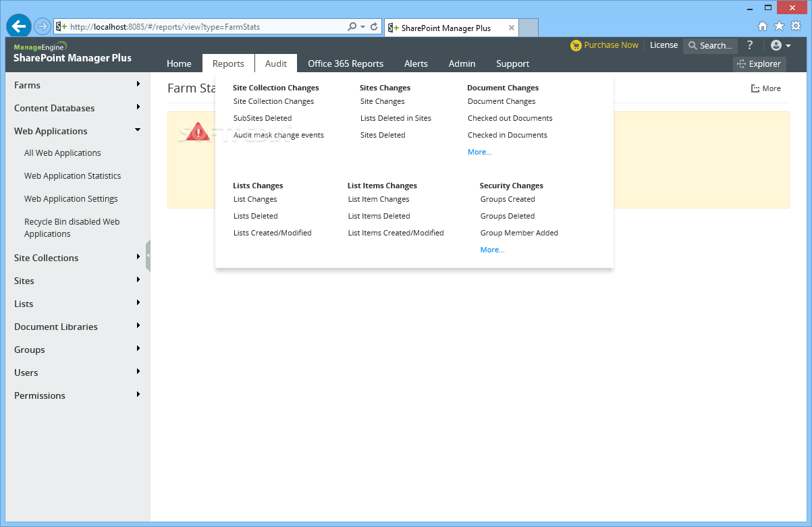812x527 pixels.
Task: Click the Purchase Now cart icon
Action: click(575, 45)
